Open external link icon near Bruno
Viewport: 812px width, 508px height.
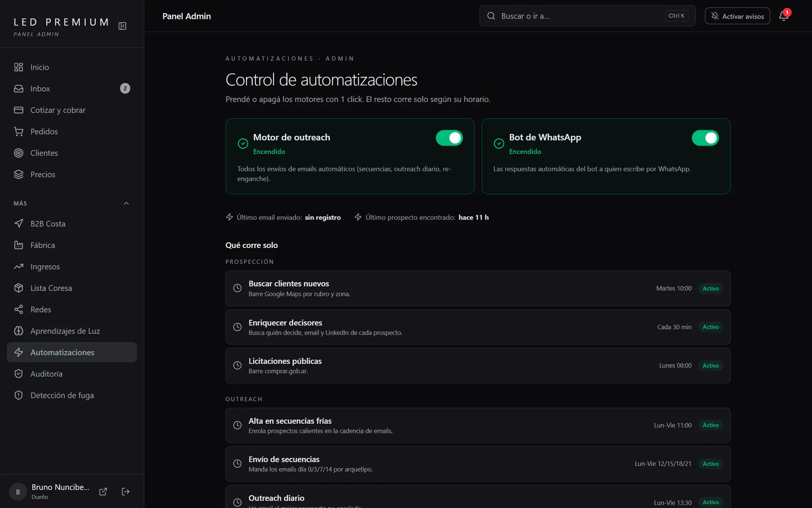(x=103, y=491)
